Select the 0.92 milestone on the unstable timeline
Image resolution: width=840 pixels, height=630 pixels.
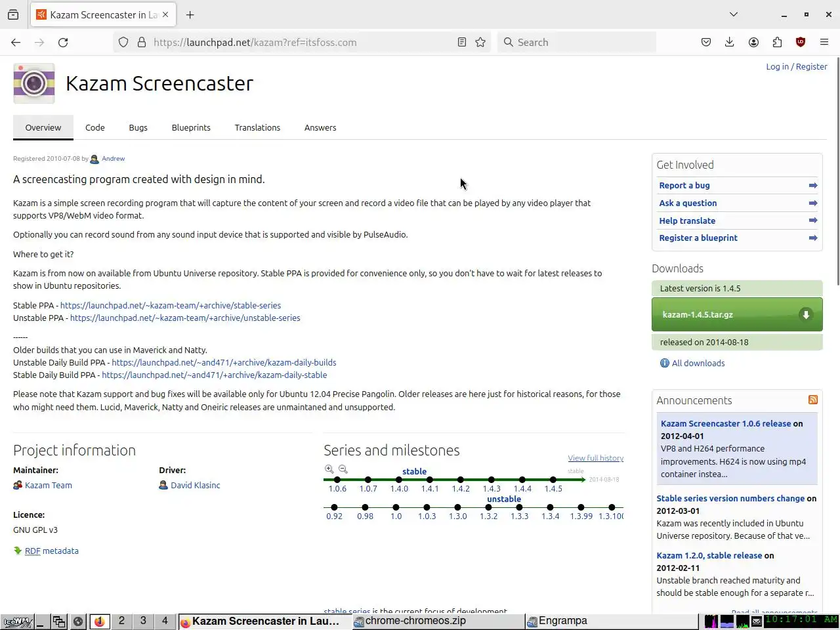[x=334, y=516]
